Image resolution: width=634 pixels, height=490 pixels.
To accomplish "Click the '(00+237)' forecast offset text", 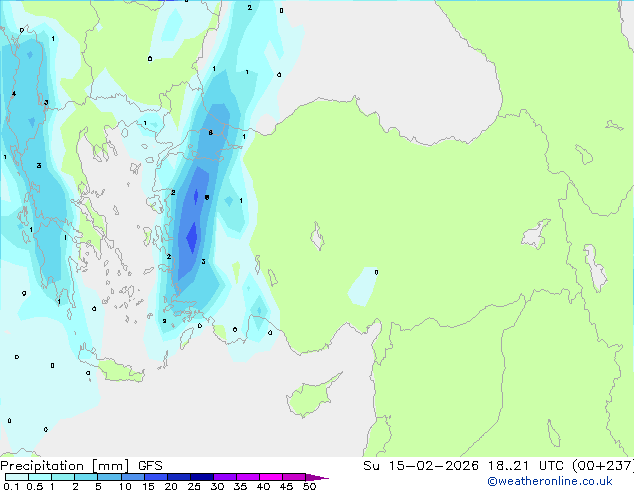I will (602, 466).
